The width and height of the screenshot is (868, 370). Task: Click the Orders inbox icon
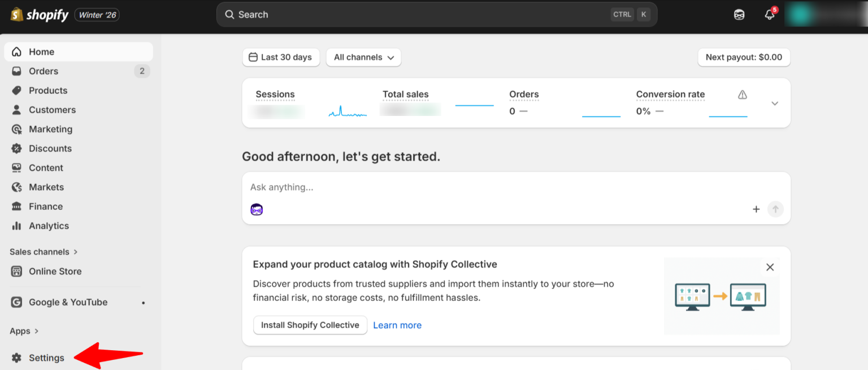coord(16,71)
